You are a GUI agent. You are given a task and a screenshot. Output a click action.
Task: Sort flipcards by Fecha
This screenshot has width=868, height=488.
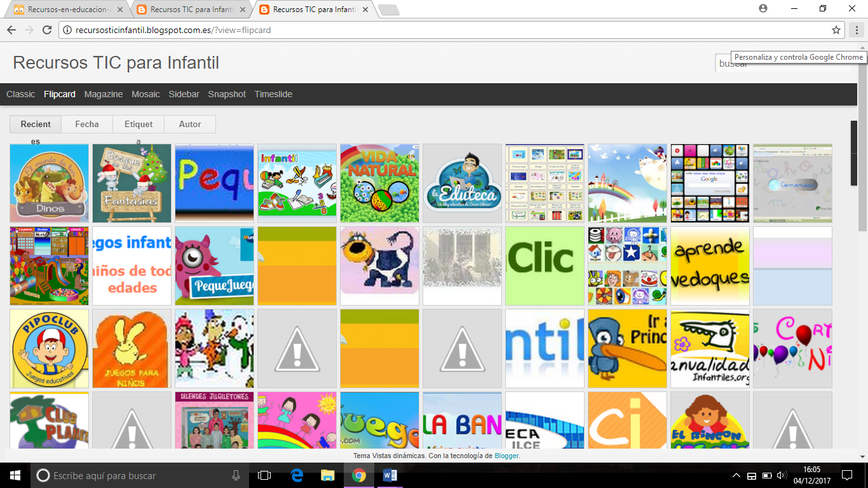tap(87, 124)
